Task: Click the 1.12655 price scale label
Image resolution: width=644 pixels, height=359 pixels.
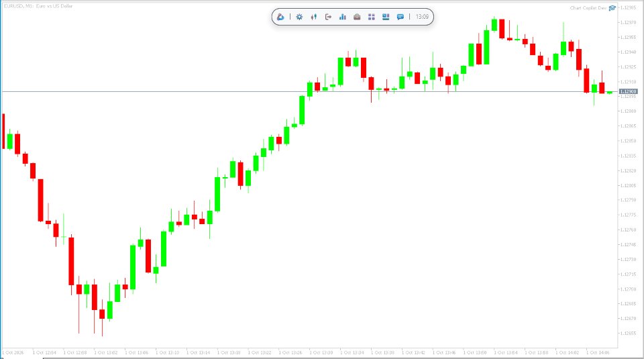Action: click(x=628, y=333)
